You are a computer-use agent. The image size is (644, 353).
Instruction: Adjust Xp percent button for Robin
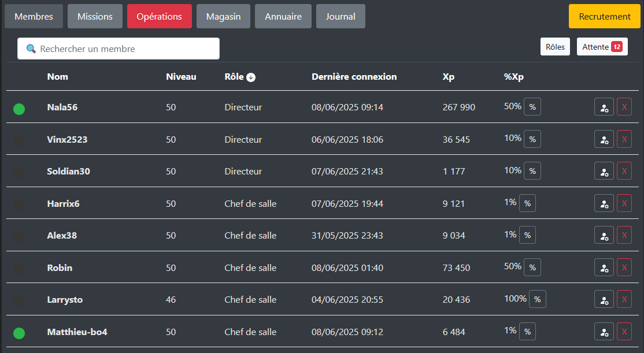532,267
